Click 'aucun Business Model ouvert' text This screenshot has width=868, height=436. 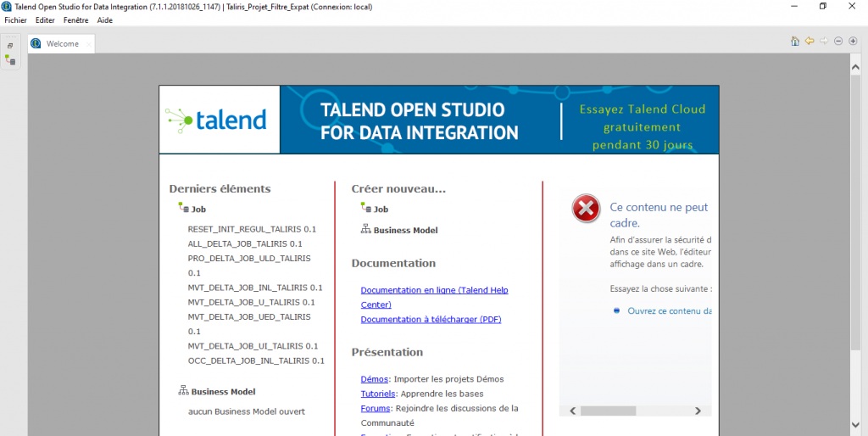point(247,411)
